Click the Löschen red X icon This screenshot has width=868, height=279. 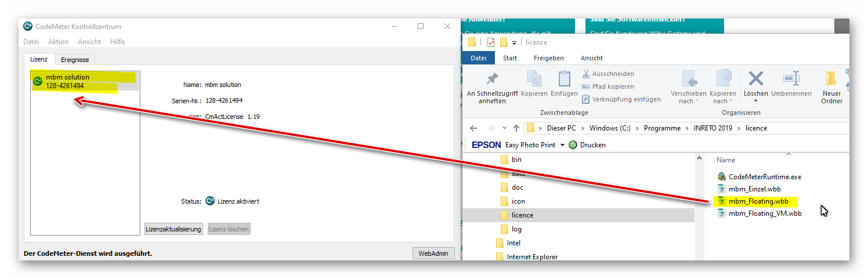(x=755, y=79)
